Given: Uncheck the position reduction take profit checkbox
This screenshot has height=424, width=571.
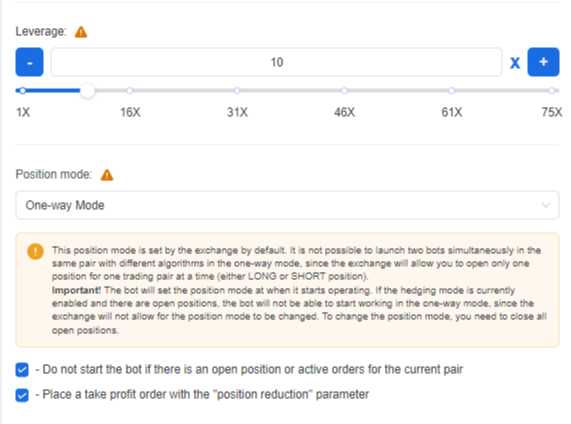Looking at the screenshot, I should pos(22,395).
